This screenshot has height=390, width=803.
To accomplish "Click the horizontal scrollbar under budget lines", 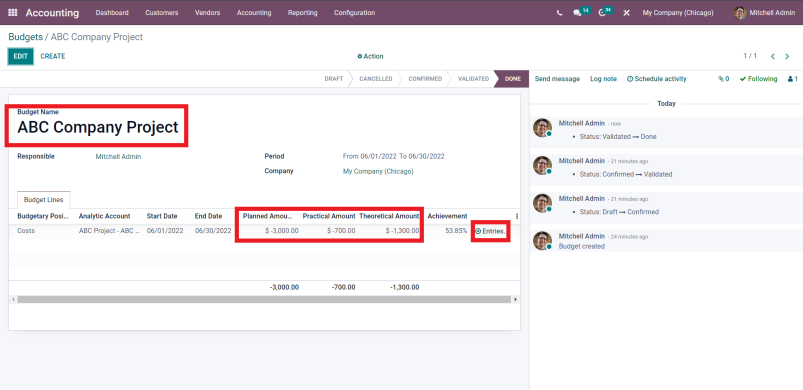I will (x=264, y=299).
